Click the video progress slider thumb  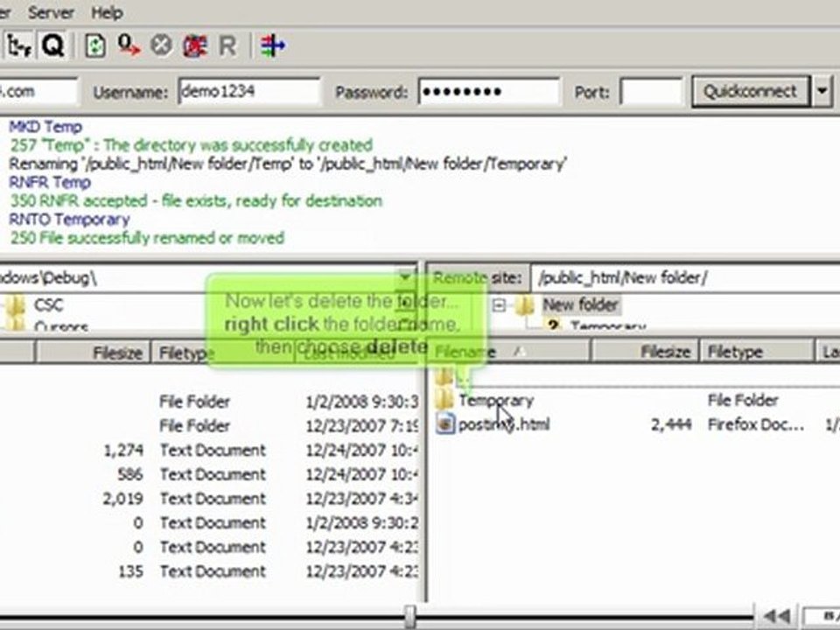409,616
